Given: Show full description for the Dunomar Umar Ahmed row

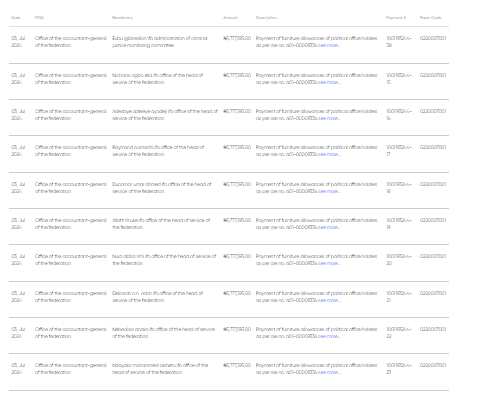Looking at the screenshot, I should point(329,191).
